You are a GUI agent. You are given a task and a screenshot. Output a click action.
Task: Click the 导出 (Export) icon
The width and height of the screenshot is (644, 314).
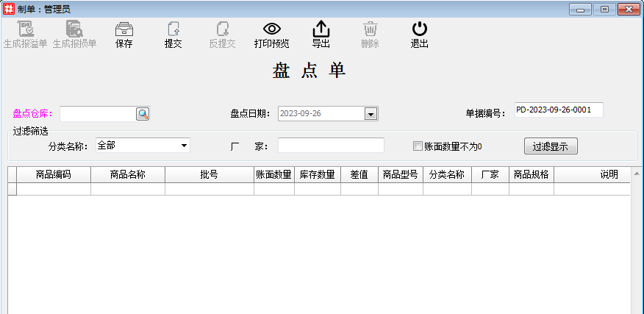click(x=321, y=30)
